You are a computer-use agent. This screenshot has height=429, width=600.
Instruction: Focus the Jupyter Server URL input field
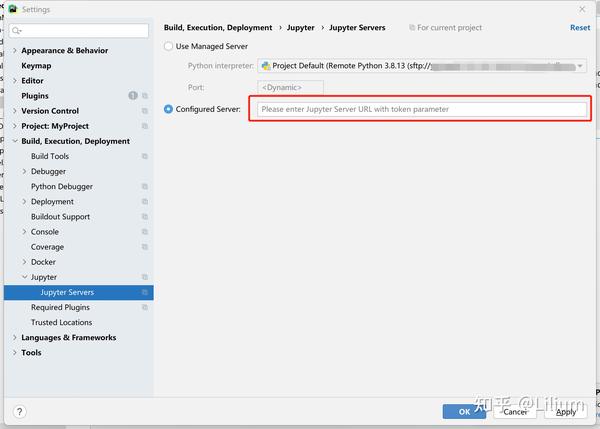420,109
